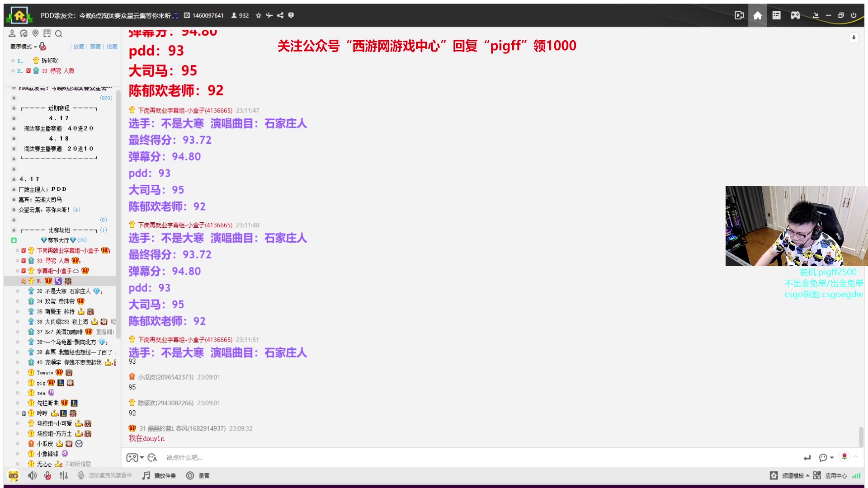Click the mini-mode arrow icon in title bar

click(x=816, y=15)
